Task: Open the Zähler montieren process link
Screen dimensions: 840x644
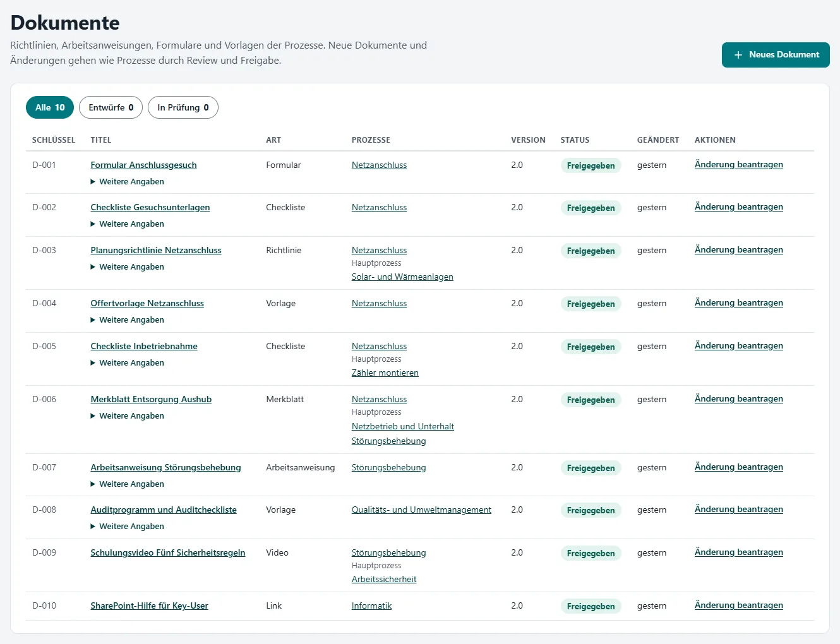Action: [x=385, y=373]
